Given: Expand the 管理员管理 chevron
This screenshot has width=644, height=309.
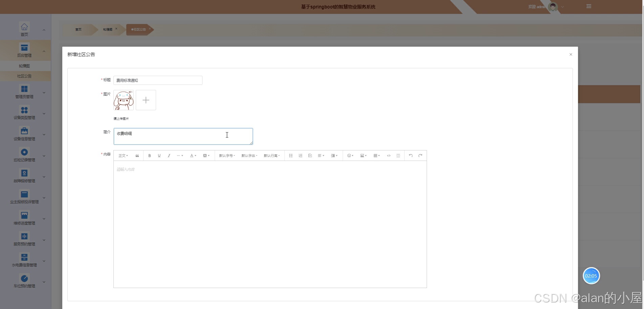Looking at the screenshot, I should [x=44, y=93].
